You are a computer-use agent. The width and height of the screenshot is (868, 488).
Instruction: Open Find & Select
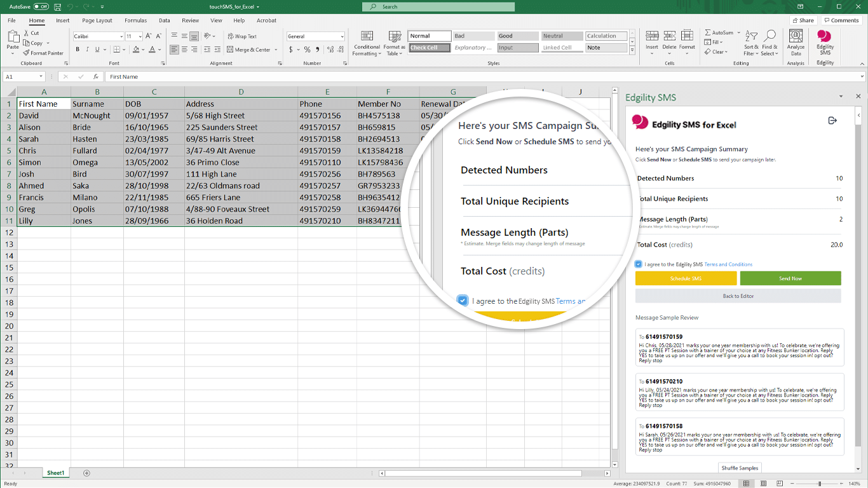769,43
